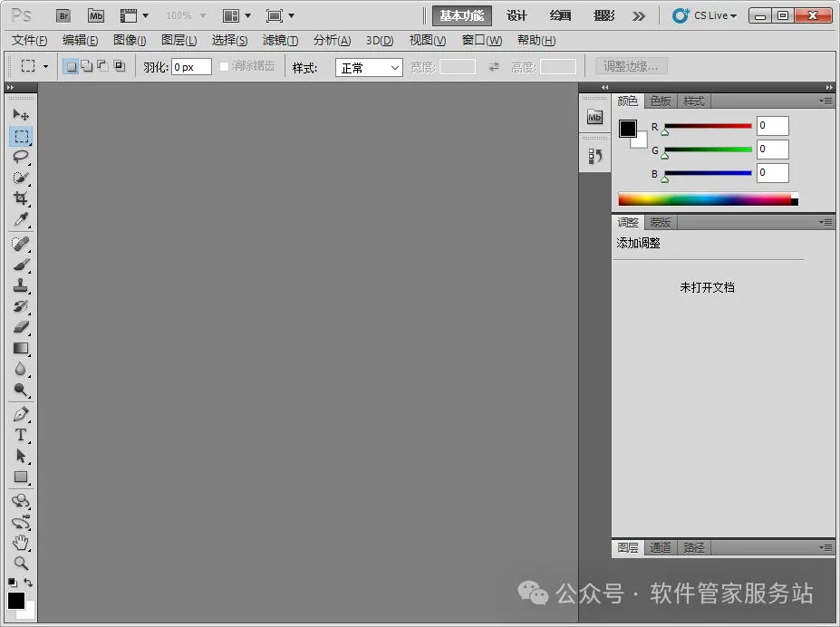Launch Mini Bridge from top Mb icon

96,16
